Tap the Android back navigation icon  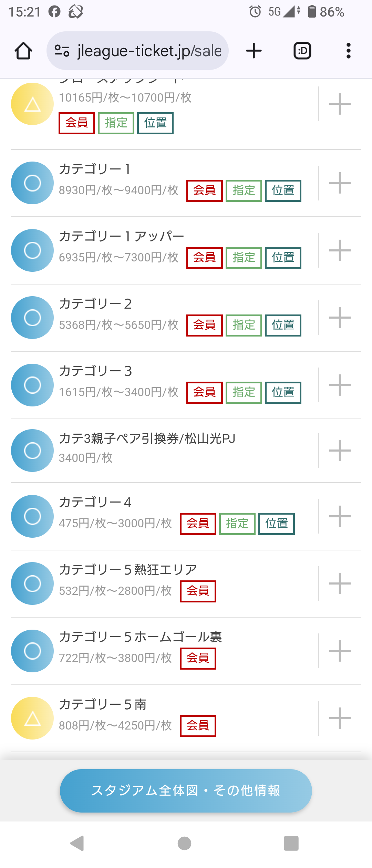[x=77, y=843]
